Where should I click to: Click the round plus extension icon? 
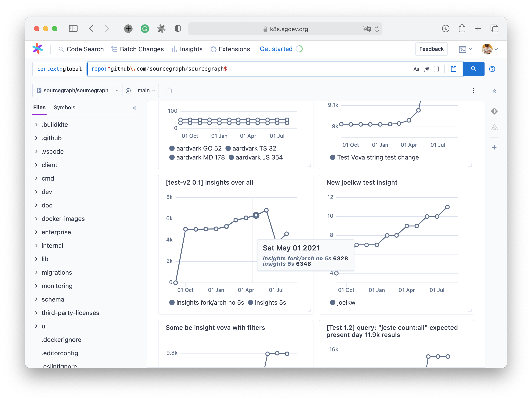click(x=128, y=29)
